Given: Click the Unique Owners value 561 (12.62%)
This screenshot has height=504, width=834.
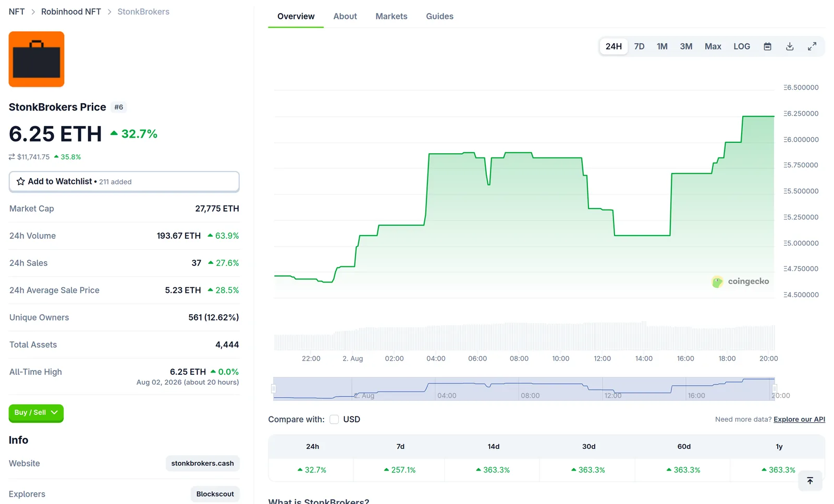Looking at the screenshot, I should 214,317.
